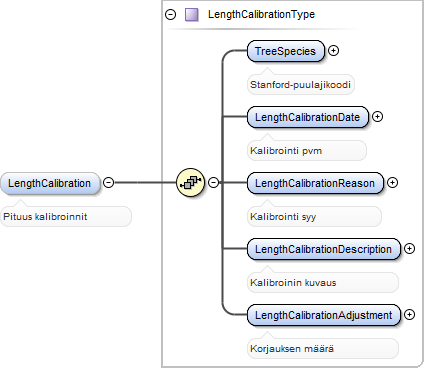Click the 'Stanford-puulajikoodi' annotation
425x369 pixels.
click(300, 85)
